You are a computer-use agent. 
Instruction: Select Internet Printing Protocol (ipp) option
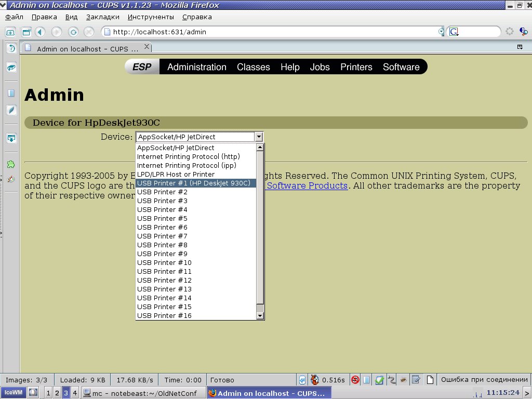[196, 165]
